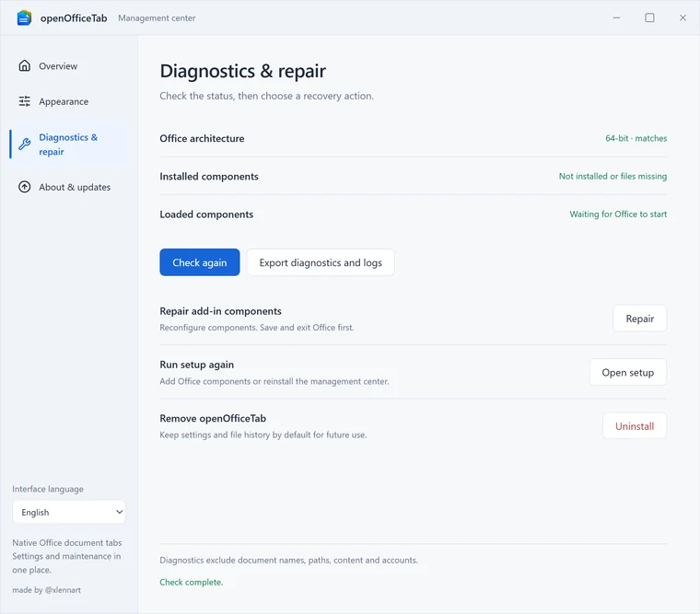Click the Diagnostics wrench icon

click(25, 145)
